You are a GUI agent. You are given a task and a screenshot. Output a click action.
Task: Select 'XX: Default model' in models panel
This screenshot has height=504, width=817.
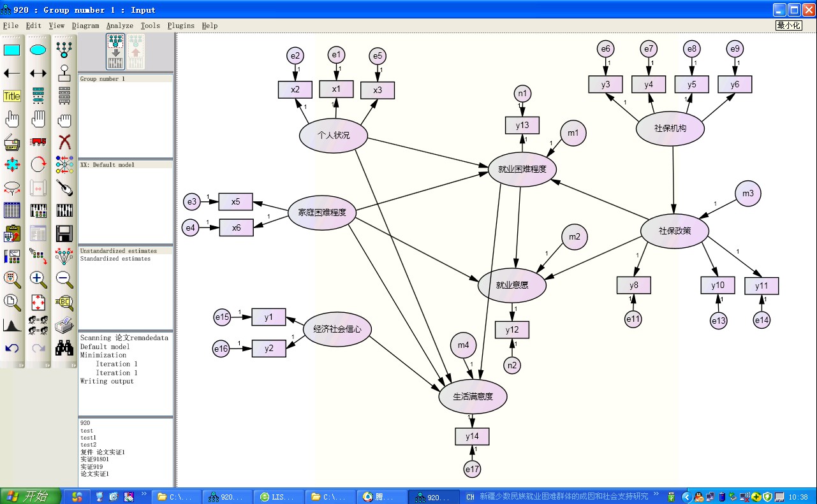click(x=107, y=165)
